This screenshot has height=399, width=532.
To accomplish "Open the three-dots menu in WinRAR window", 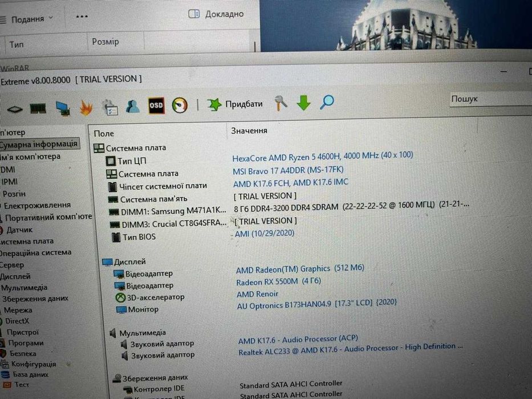I will 82,17.
